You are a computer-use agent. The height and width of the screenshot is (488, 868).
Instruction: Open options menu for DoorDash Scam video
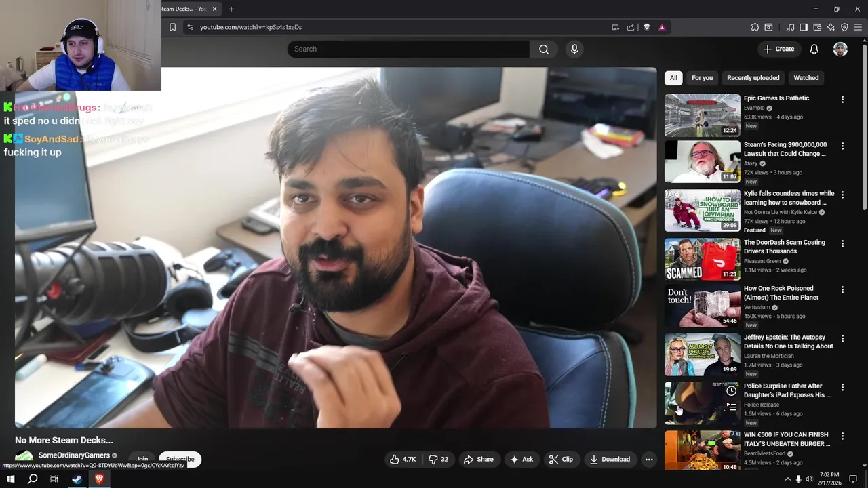(842, 243)
